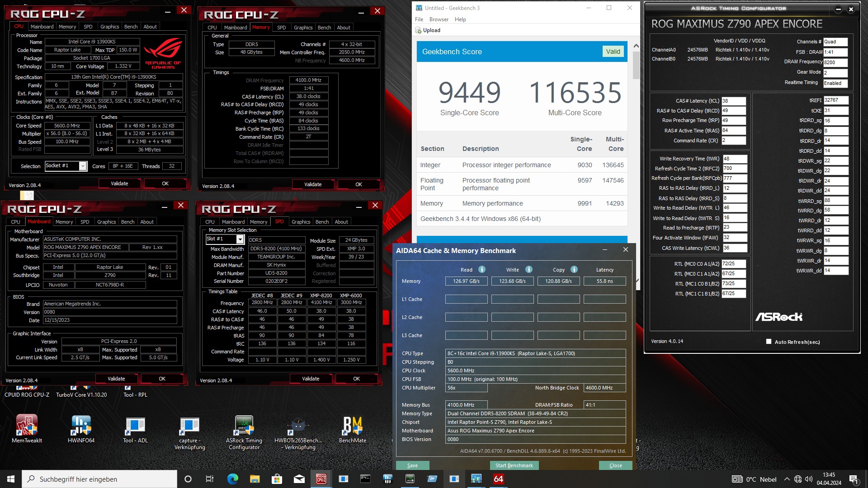Click AIDA64 Latency result 55.8 ns
Viewport: 868px width, 488px height.
tap(604, 281)
